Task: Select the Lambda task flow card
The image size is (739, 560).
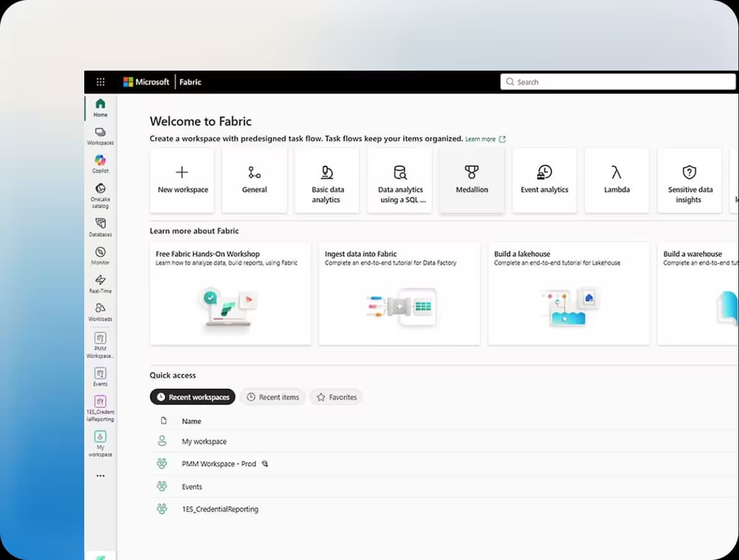Action: pyautogui.click(x=617, y=180)
